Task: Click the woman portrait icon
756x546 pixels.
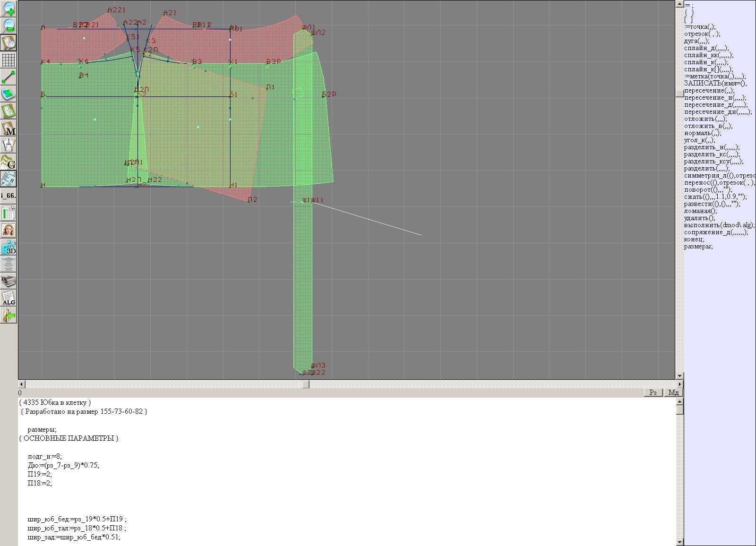Action: click(x=9, y=230)
